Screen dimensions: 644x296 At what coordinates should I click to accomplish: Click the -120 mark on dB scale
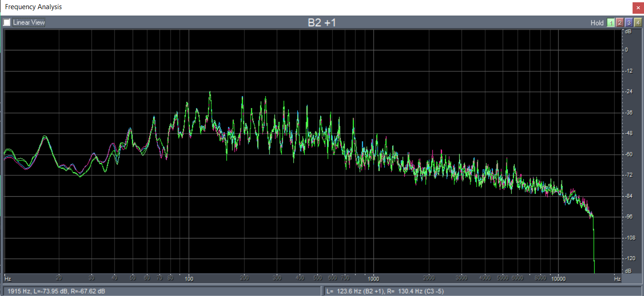pos(629,258)
